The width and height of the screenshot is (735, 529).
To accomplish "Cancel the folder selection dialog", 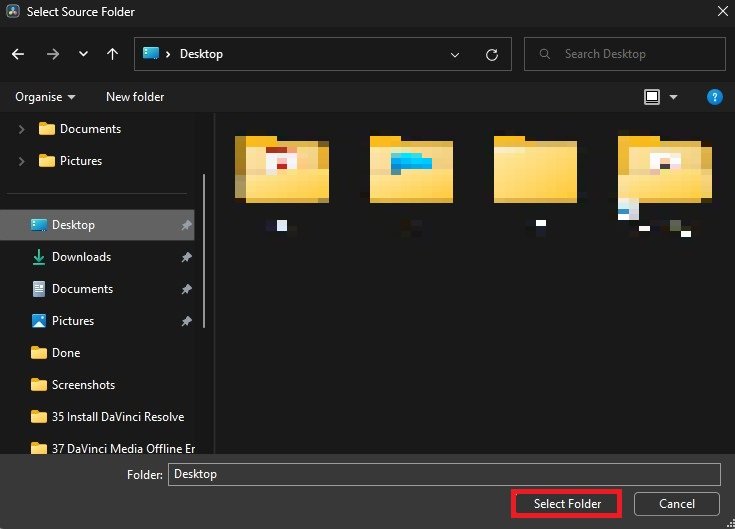I will [x=676, y=504].
